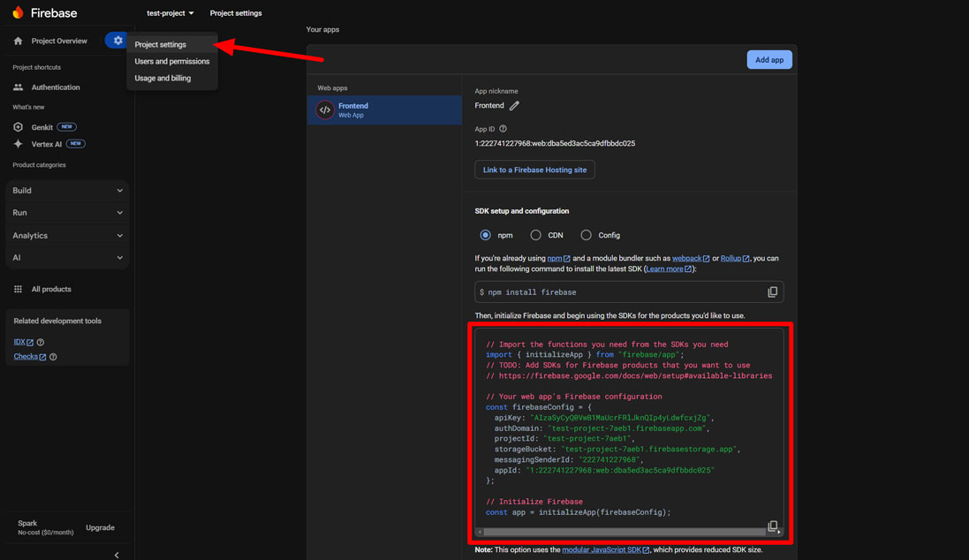Copy the npm install firebase command
The image size is (969, 560).
point(772,292)
